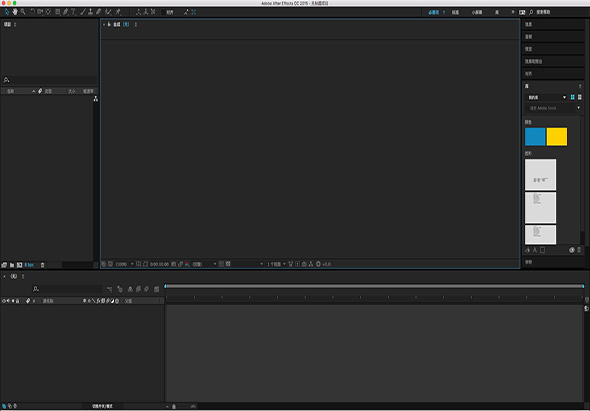Switch to the Libraries workspace tab
The width and height of the screenshot is (590, 411).
pos(497,12)
